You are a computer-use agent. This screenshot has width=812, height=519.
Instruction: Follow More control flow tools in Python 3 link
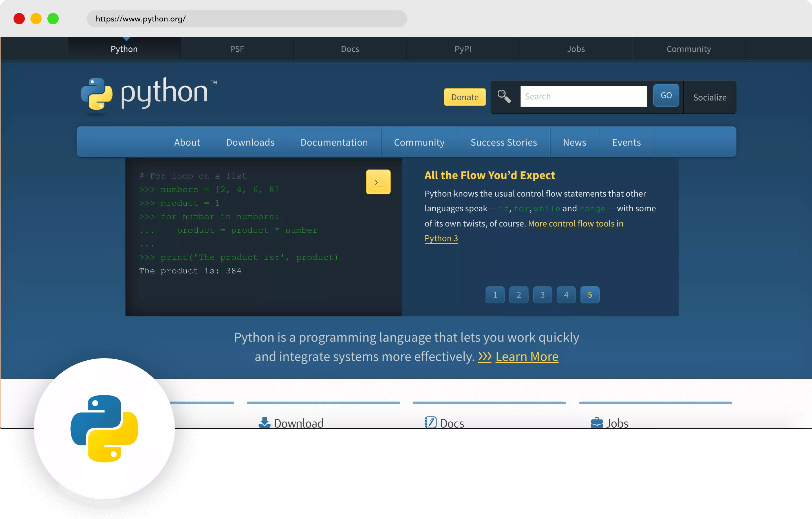(576, 223)
